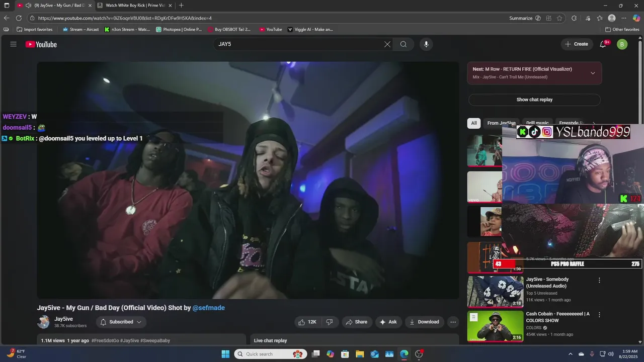Download this video
644x362 pixels.
pyautogui.click(x=424, y=322)
